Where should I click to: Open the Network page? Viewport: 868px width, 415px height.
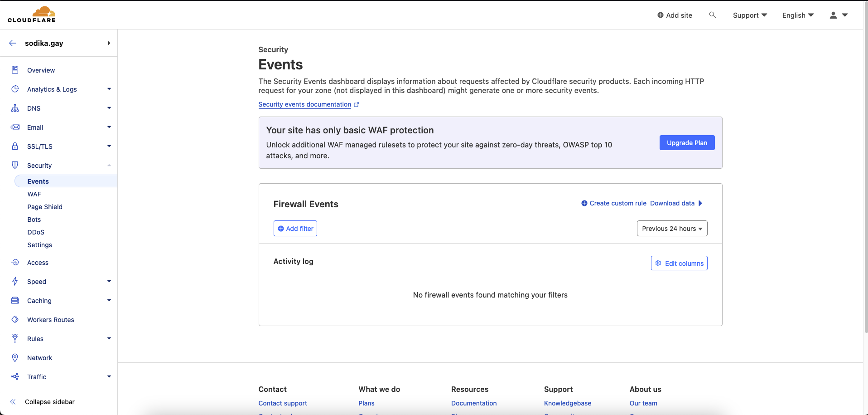point(40,358)
